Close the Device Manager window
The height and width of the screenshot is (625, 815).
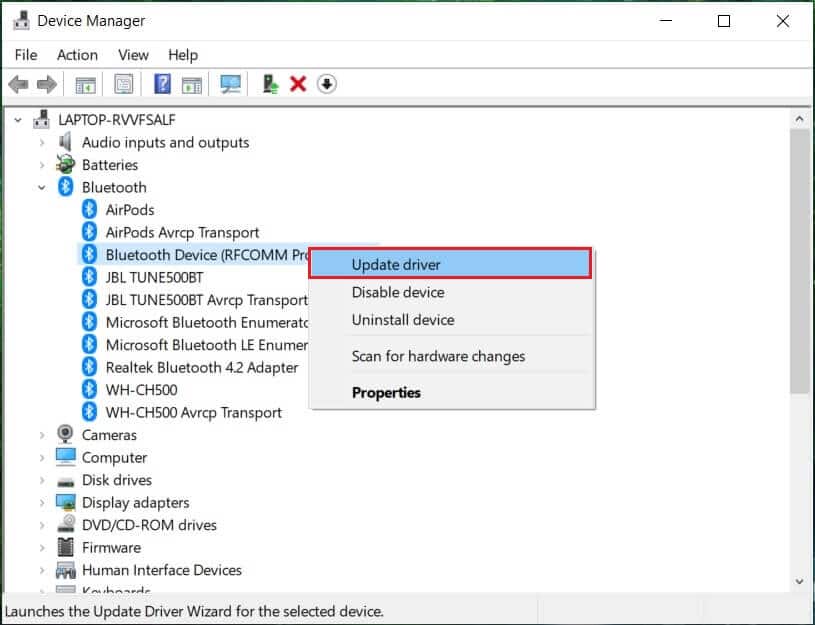[782, 21]
